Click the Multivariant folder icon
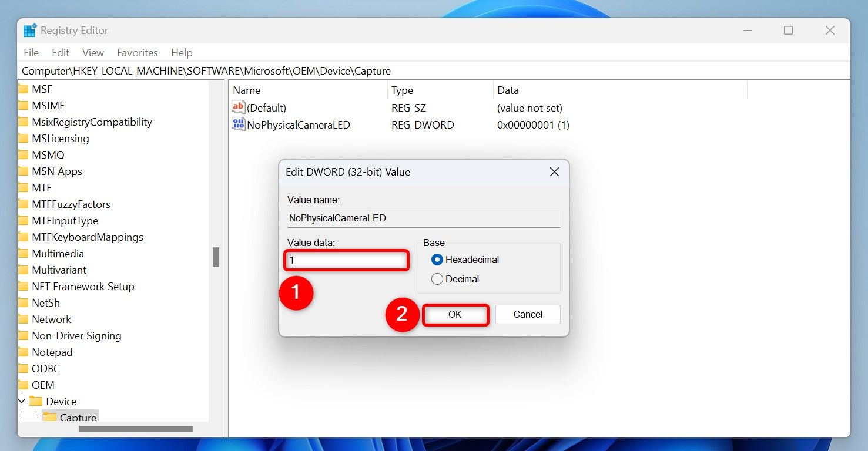This screenshot has height=451, width=868. pos(23,270)
